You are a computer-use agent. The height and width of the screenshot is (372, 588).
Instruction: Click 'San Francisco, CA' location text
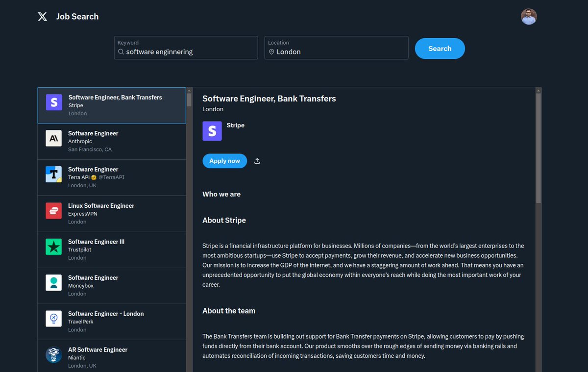click(90, 149)
